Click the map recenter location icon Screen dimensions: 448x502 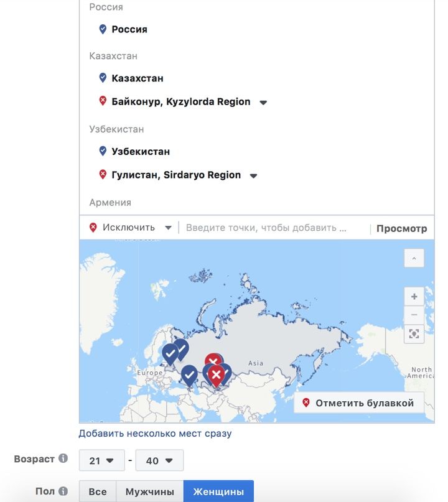(x=414, y=334)
